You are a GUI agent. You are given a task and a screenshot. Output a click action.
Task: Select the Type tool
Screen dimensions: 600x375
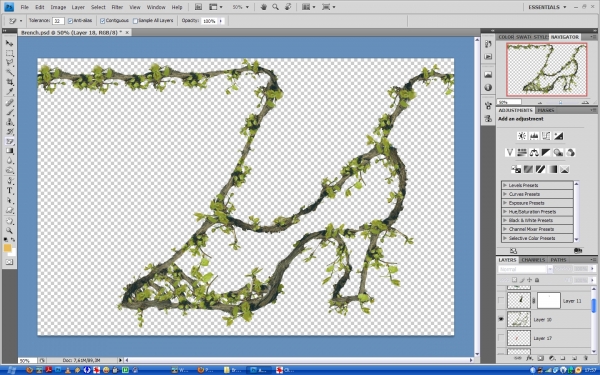click(x=10, y=191)
